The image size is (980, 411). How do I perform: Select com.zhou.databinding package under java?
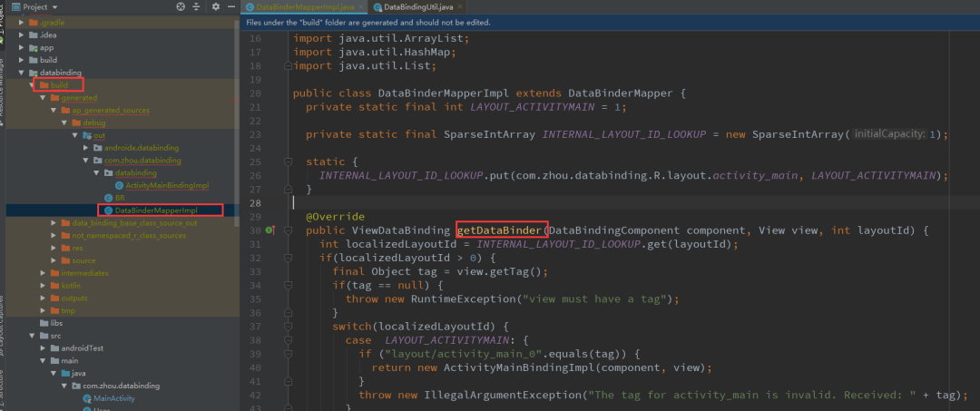[x=120, y=386]
